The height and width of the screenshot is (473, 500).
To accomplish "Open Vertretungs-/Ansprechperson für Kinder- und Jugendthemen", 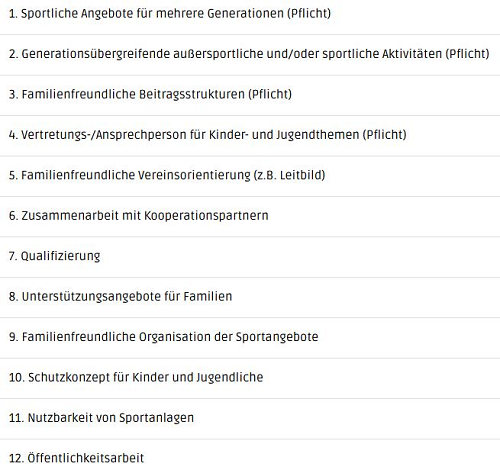I will 250,135.
